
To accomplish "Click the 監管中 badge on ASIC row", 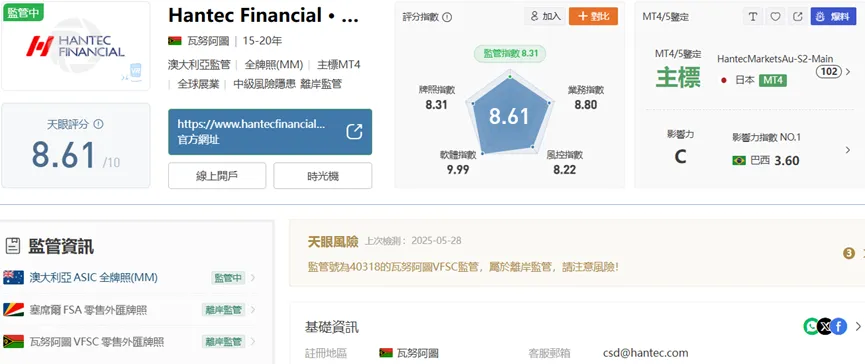I will [228, 278].
